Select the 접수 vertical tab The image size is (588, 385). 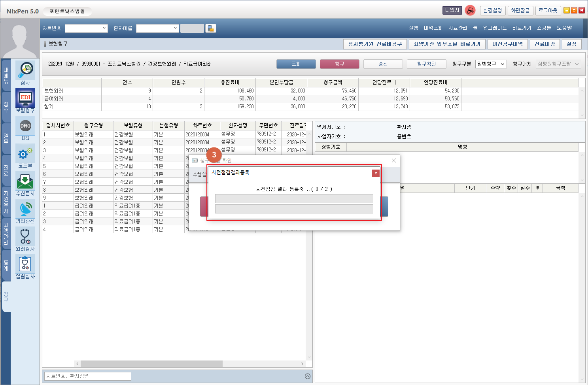pos(6,107)
